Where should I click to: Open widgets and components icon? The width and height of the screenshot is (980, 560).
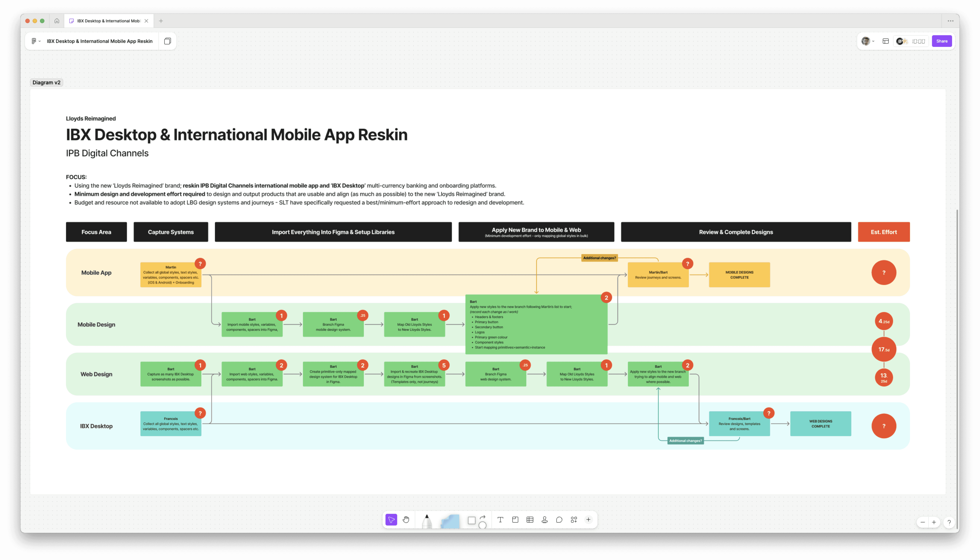click(574, 520)
